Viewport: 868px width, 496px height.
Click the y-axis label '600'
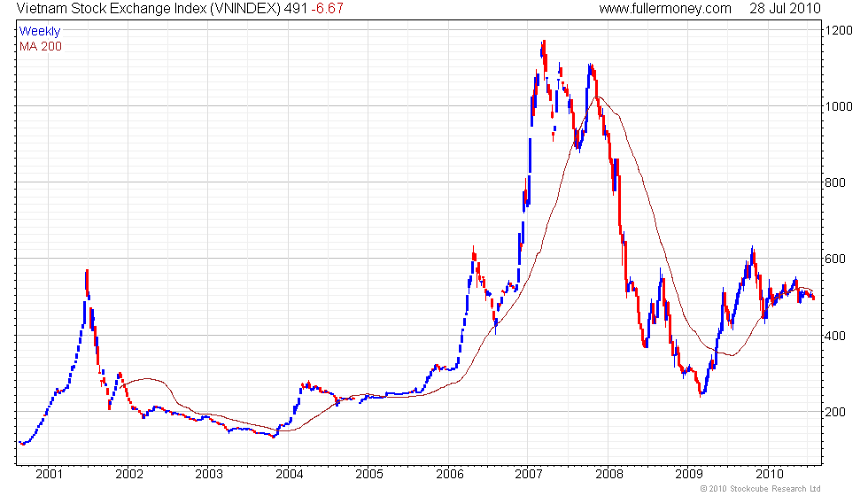click(835, 259)
